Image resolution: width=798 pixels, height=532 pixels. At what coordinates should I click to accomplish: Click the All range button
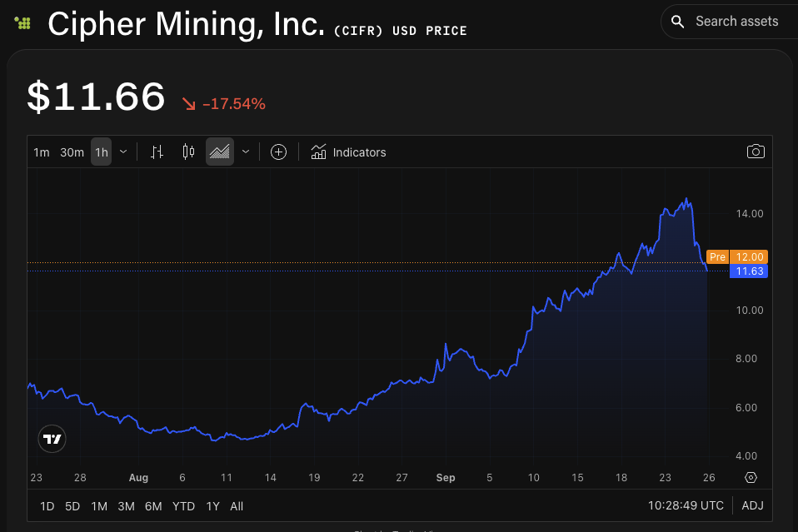coord(237,505)
